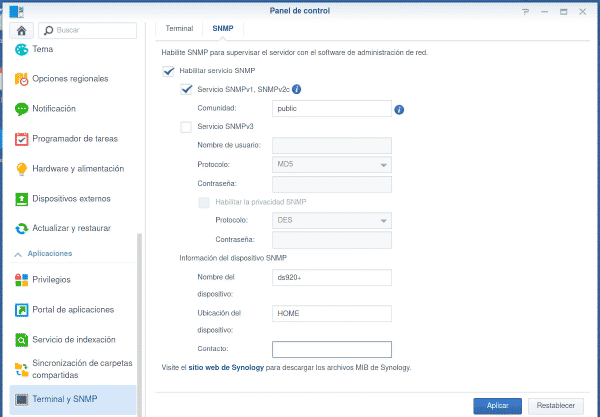This screenshot has width=600, height=417.
Task: Click the Contacto input field
Action: [x=332, y=349]
